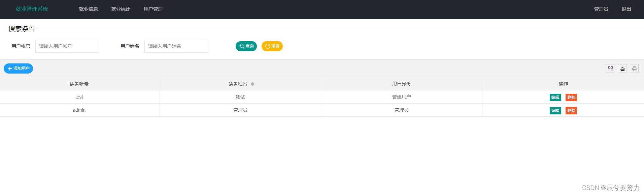The height and width of the screenshot is (194, 644).
Task: Open the 管理员 account menu
Action: tap(601, 9)
